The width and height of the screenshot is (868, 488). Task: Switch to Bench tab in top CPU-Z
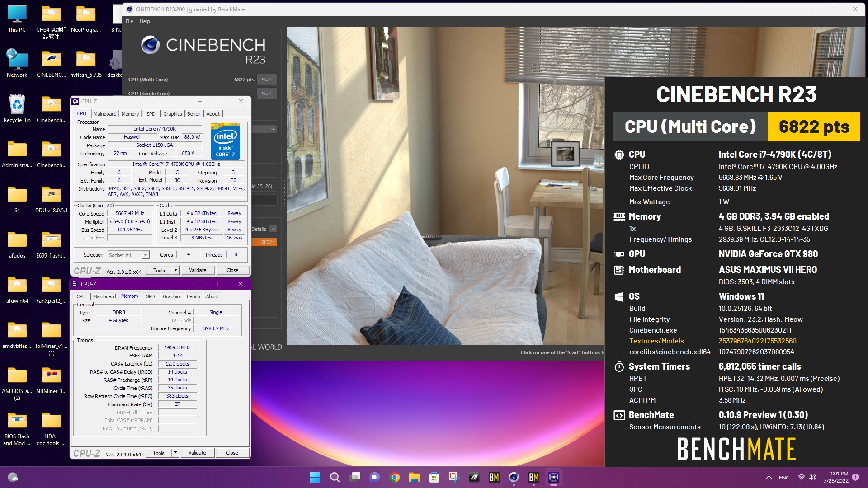193,114
